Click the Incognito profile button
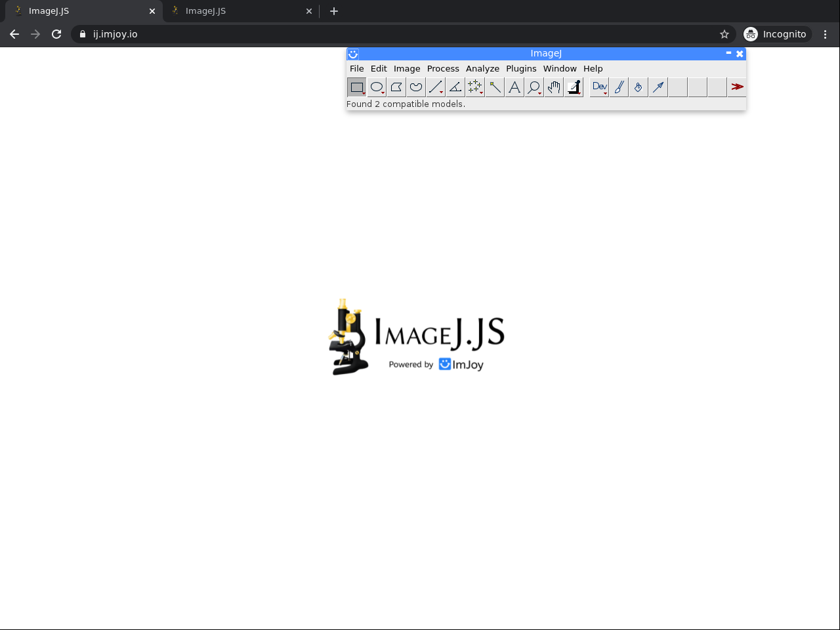Image resolution: width=840 pixels, height=630 pixels. point(777,34)
